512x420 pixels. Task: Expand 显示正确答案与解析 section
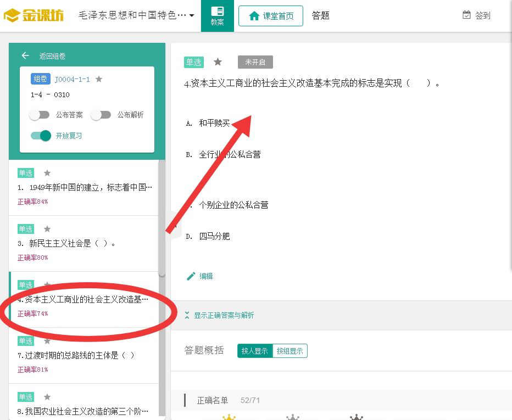[220, 315]
